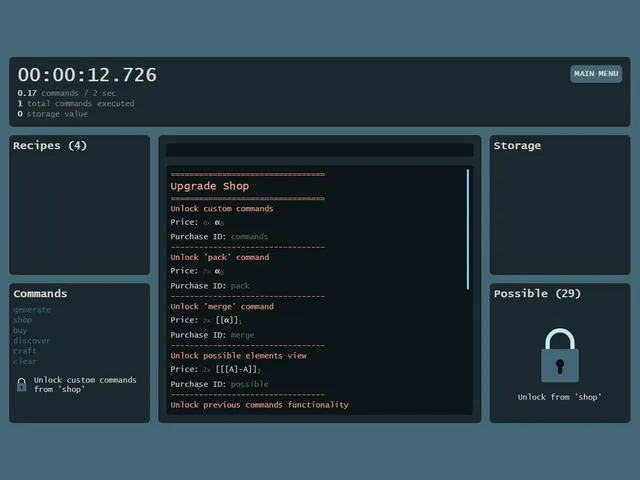The image size is (640, 480).
Task: Click the terminal output scrollbar
Action: click(x=468, y=229)
